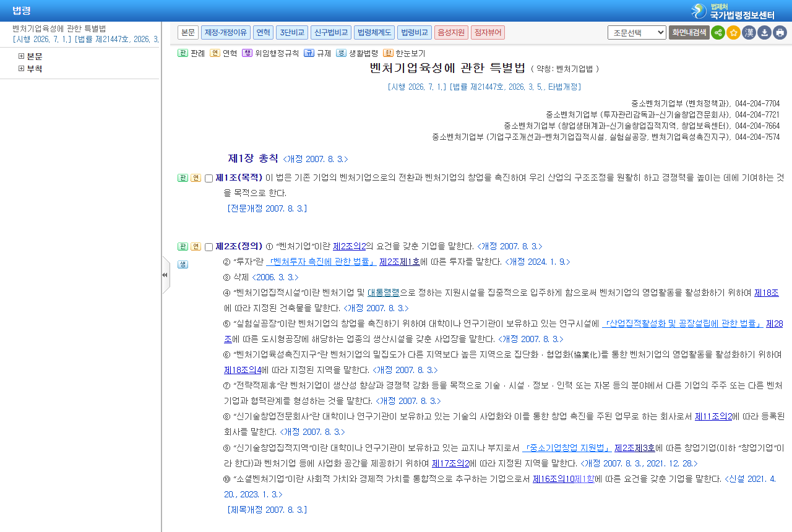Collapse the left sidebar with the arrow handle
792x532 pixels.
coord(165,275)
